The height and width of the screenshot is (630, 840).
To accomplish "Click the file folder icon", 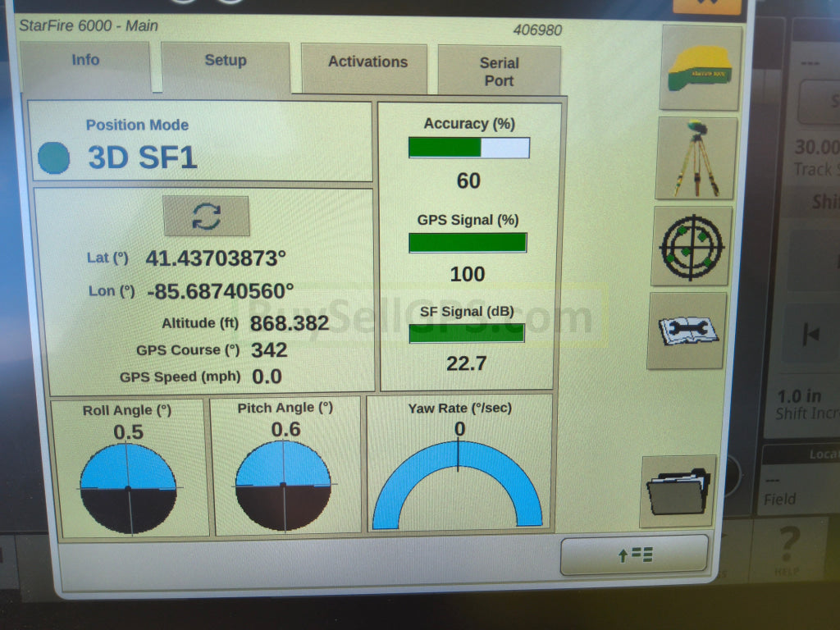I will [x=678, y=492].
